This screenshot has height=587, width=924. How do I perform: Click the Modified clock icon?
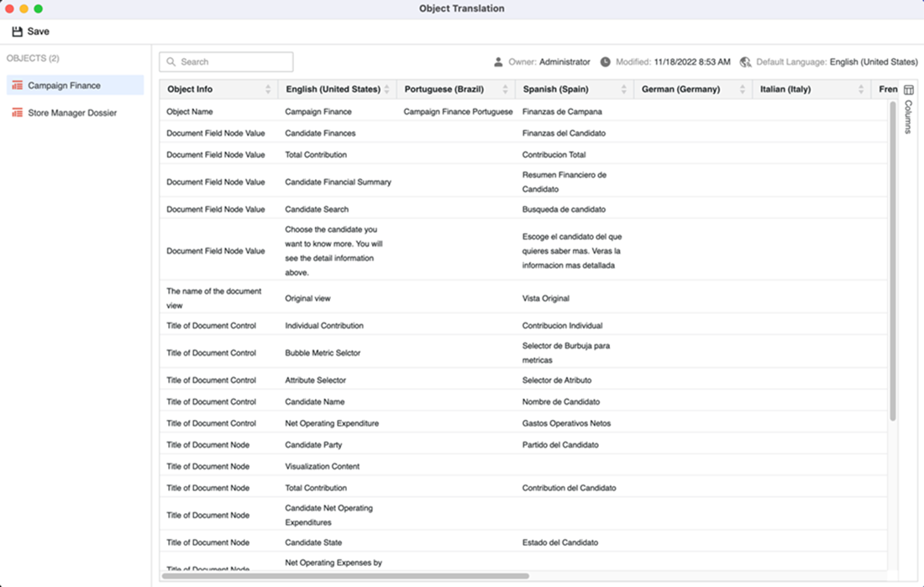click(x=606, y=62)
